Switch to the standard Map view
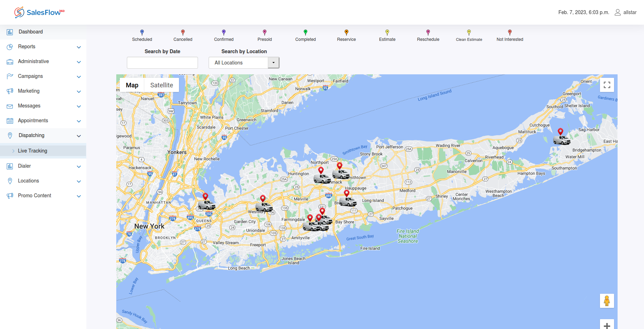Viewport: 644px width, 329px height. pyautogui.click(x=132, y=85)
